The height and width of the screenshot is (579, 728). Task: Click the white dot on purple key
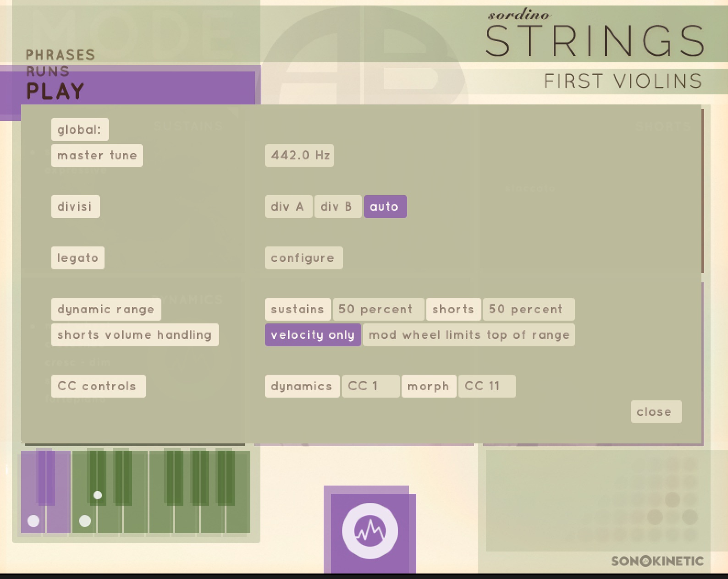(x=33, y=520)
